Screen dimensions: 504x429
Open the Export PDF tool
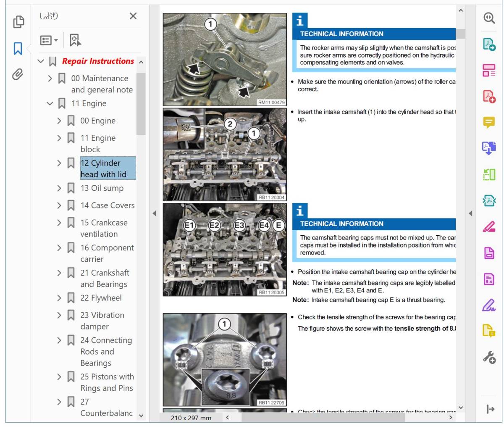click(489, 44)
